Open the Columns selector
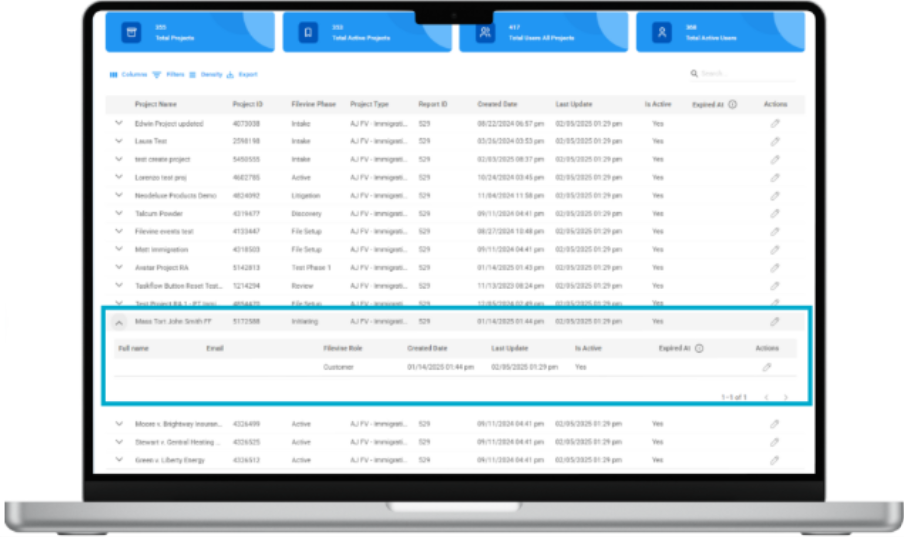This screenshot has width=904, height=537. (129, 74)
